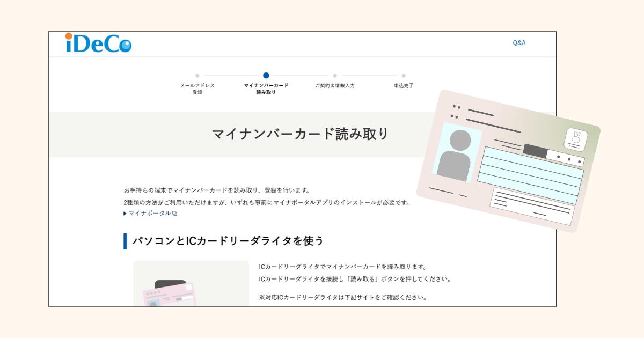The width and height of the screenshot is (644, 338).
Task: Click the rabbit mascot icon on card
Action: coord(575,139)
